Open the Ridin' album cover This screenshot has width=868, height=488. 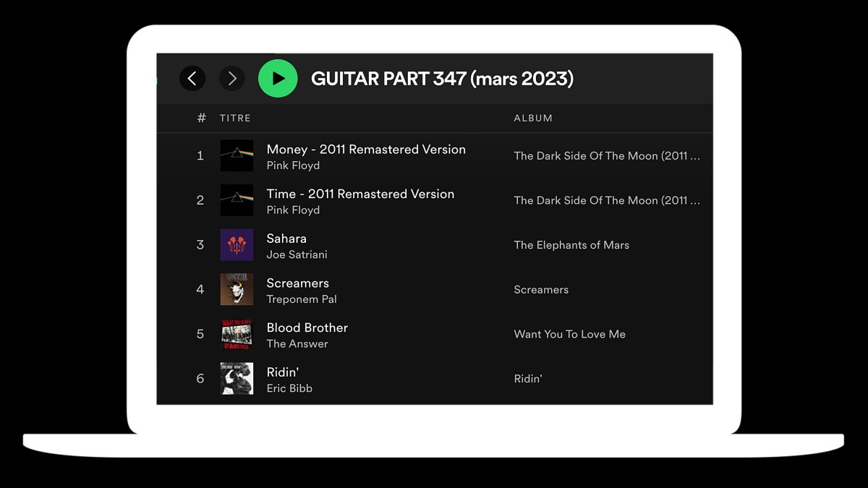[x=237, y=378]
